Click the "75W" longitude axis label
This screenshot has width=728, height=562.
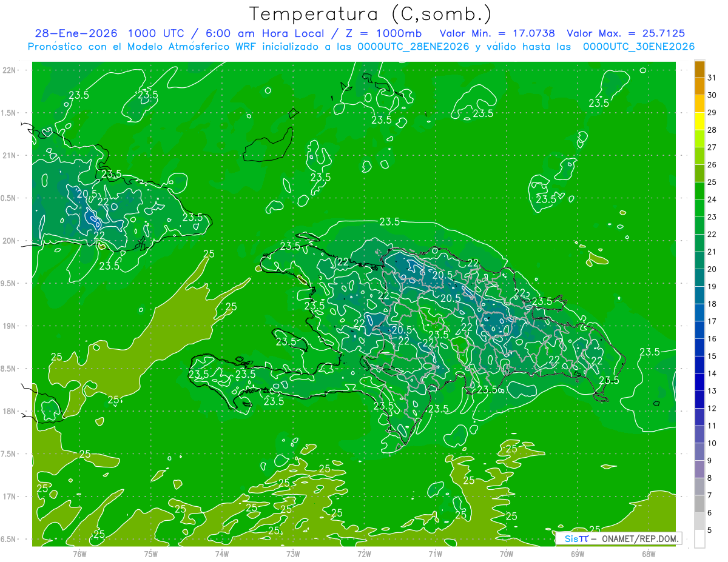[151, 554]
